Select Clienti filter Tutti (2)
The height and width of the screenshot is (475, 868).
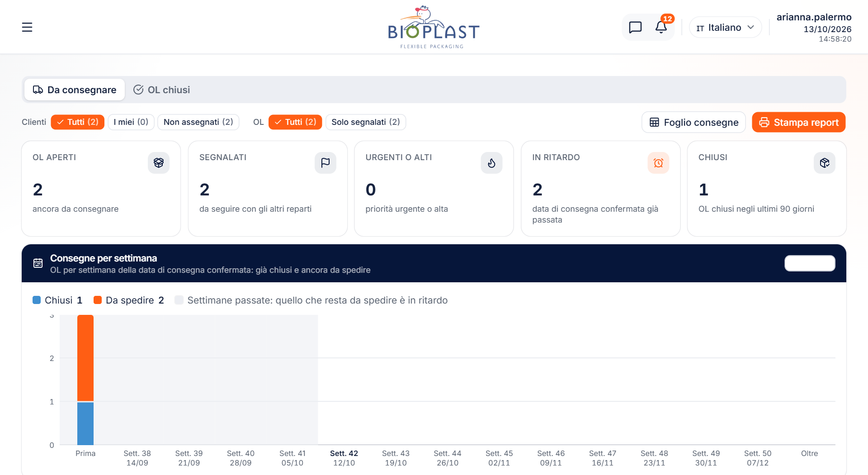[x=78, y=122]
